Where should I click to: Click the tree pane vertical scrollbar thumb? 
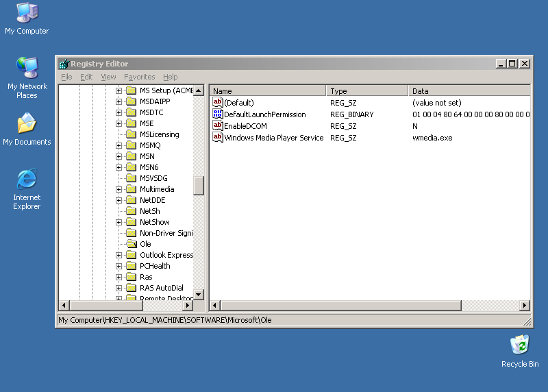coord(199,186)
